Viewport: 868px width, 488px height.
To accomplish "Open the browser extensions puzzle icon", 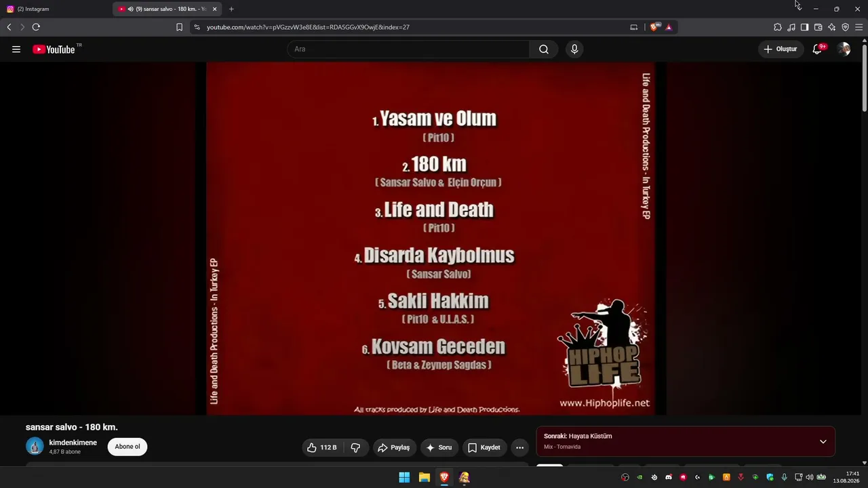I will (x=778, y=27).
